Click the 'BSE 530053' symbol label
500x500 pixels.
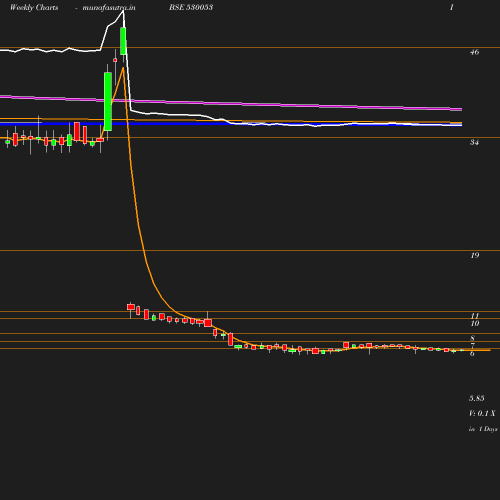click(191, 7)
